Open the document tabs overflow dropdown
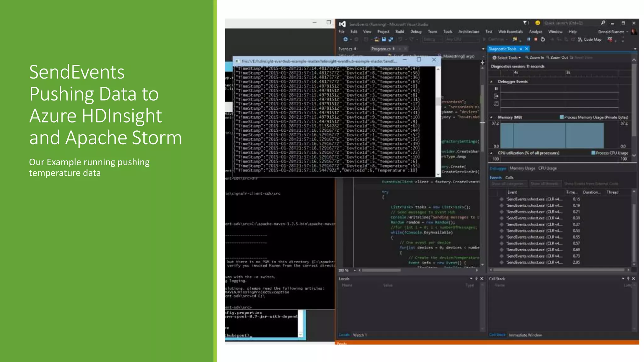Screen dimensions: 644x362 [x=483, y=49]
